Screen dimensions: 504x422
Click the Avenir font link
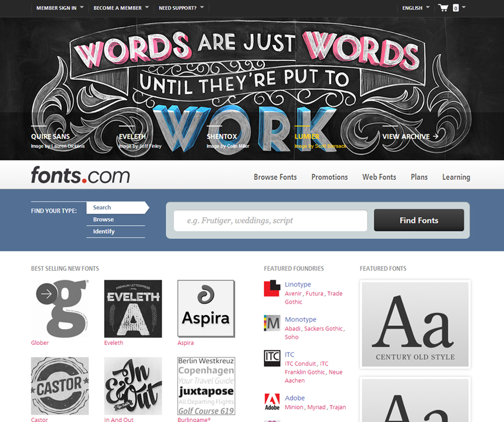(293, 293)
